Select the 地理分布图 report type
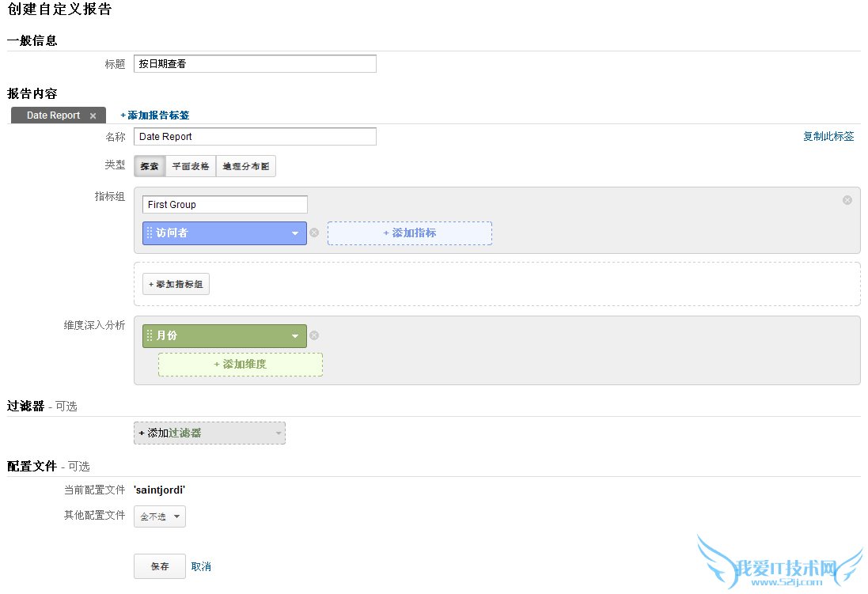Screen dimensions: 868x594 [245, 166]
